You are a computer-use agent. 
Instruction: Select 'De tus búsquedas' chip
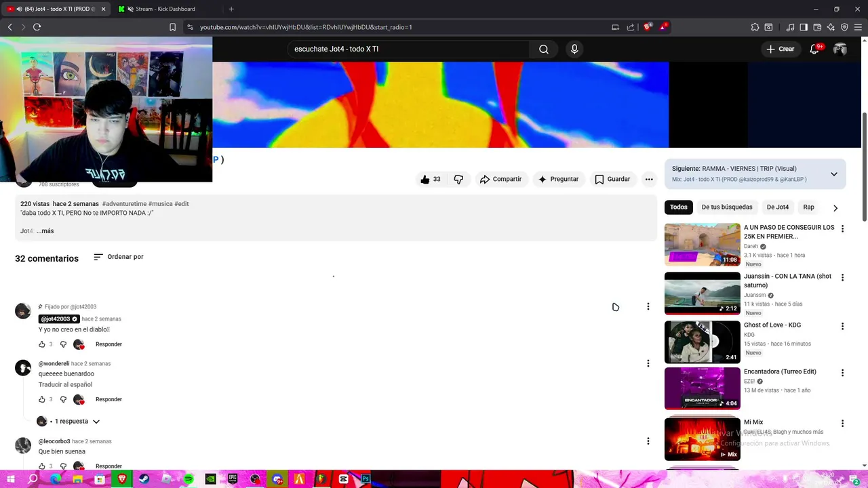(727, 207)
